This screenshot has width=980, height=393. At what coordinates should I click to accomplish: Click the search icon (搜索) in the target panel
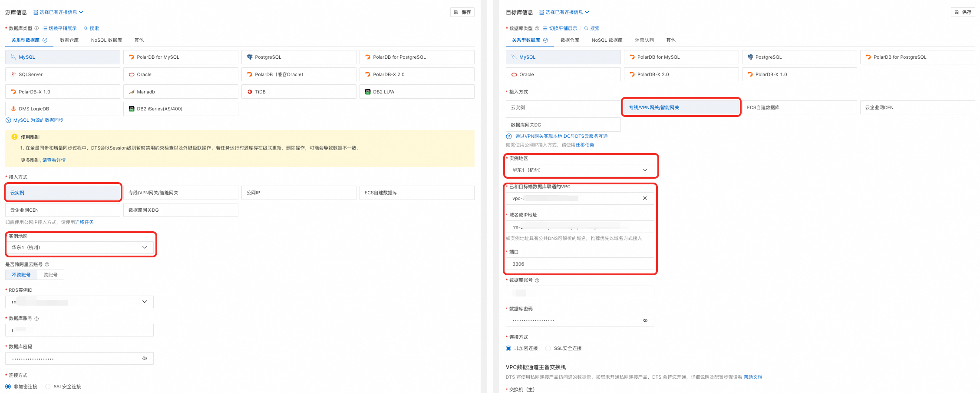pyautogui.click(x=586, y=28)
